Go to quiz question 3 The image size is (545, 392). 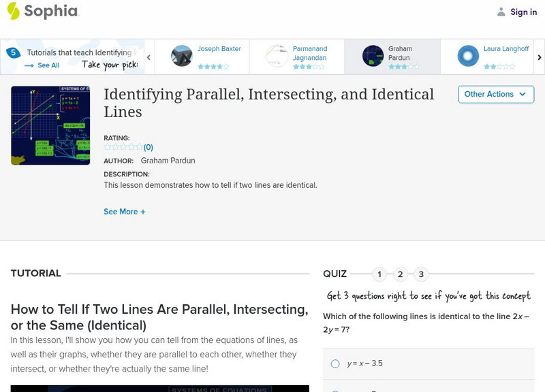[x=421, y=274]
